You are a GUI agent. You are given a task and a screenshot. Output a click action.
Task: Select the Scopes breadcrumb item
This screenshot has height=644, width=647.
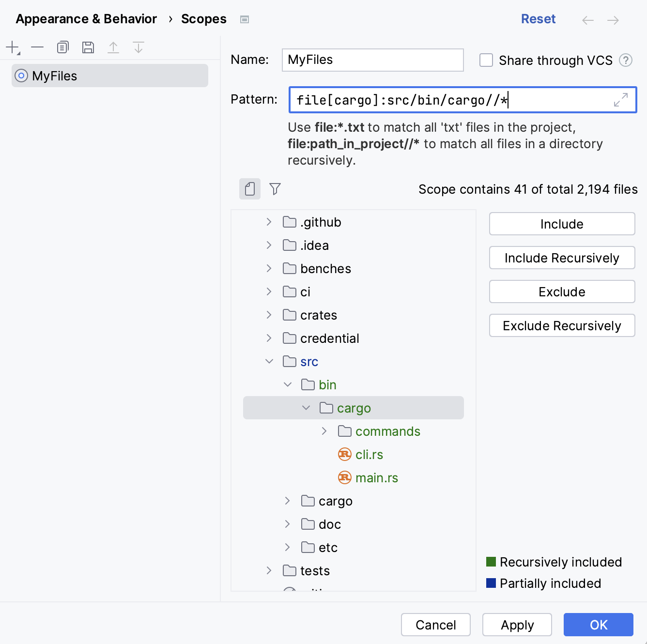(x=203, y=19)
